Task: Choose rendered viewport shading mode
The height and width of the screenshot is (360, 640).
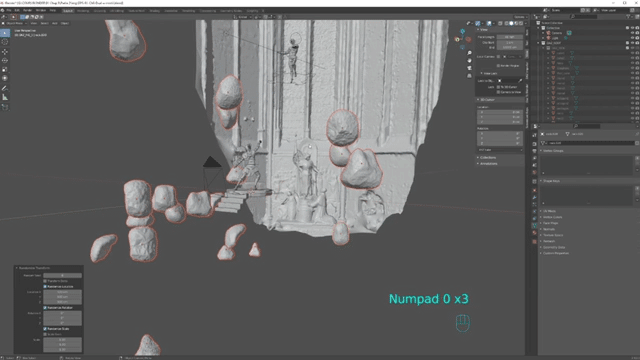Action: [520, 23]
